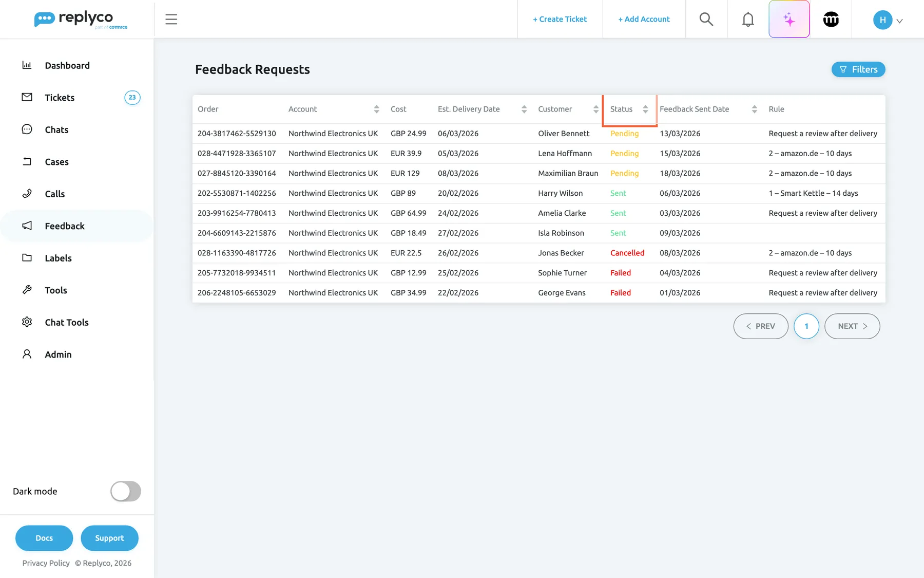
Task: Click the Tickets envelope icon
Action: click(x=27, y=97)
